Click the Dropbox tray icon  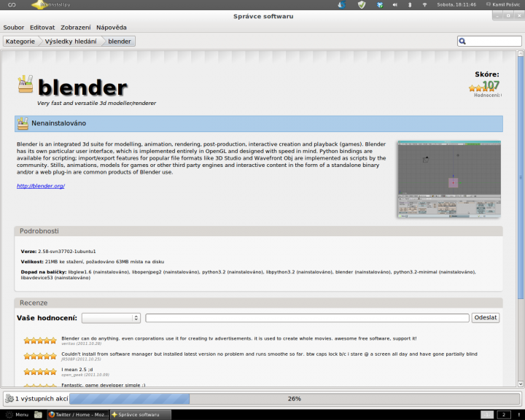point(380,4)
